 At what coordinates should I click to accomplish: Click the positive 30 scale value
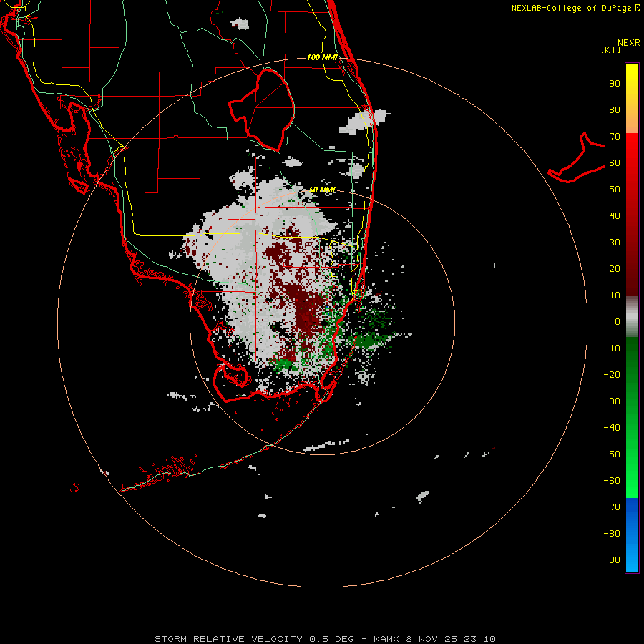(x=615, y=243)
